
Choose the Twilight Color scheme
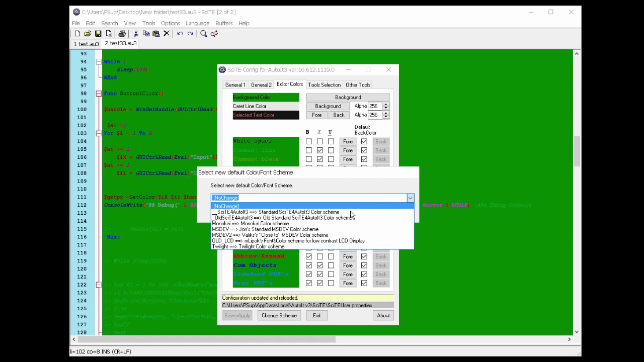coord(312,247)
